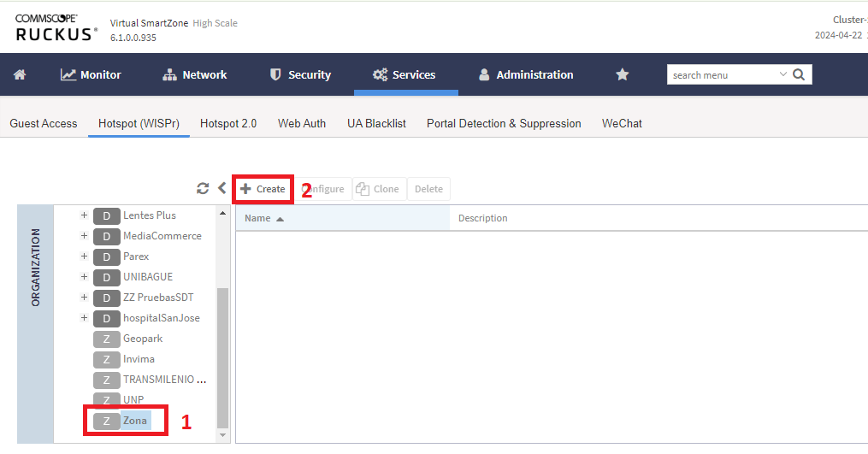Select the TRANSMILENIO zone
868x454 pixels.
pyautogui.click(x=164, y=380)
